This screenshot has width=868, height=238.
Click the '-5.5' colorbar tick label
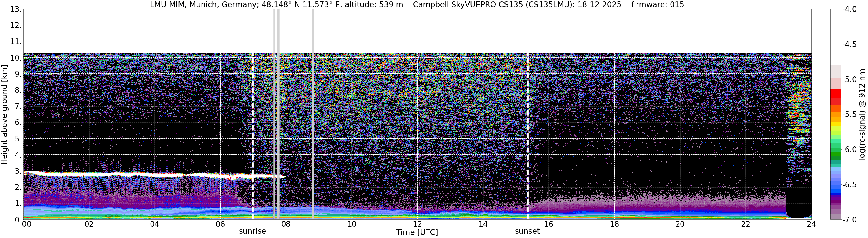click(850, 114)
